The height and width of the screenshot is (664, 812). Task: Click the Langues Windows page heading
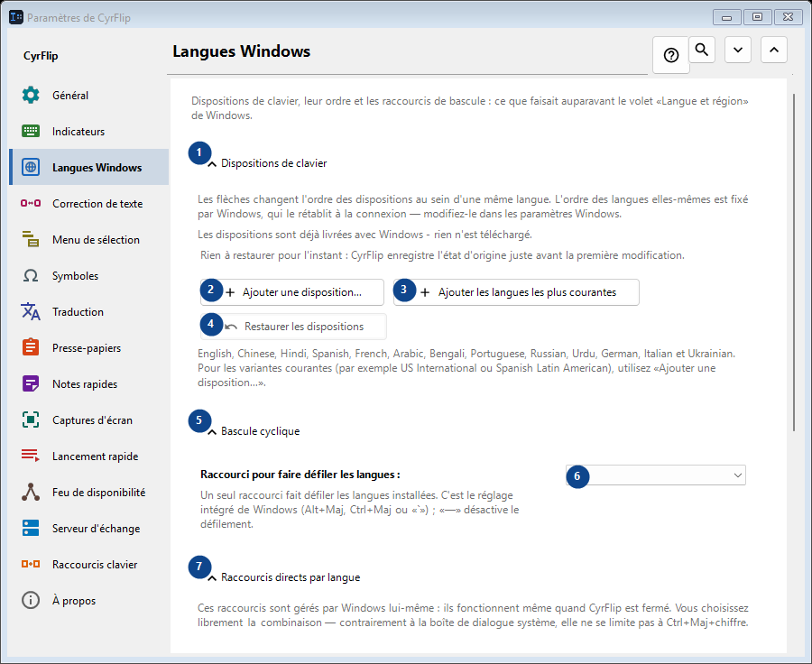click(x=241, y=51)
